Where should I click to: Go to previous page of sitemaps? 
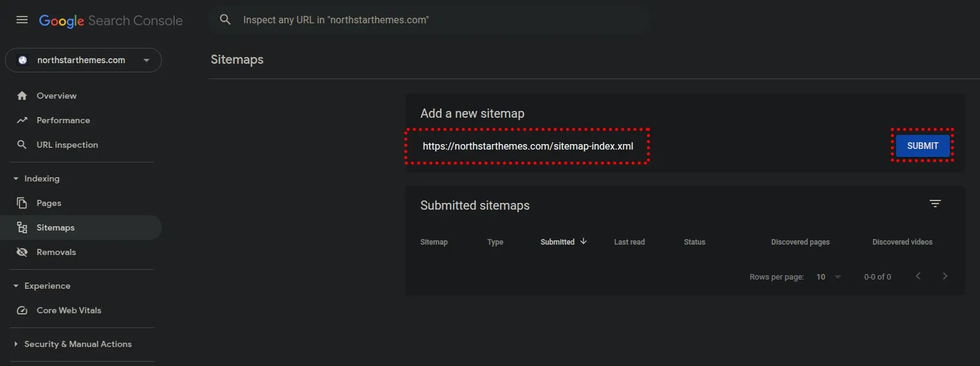click(x=918, y=276)
